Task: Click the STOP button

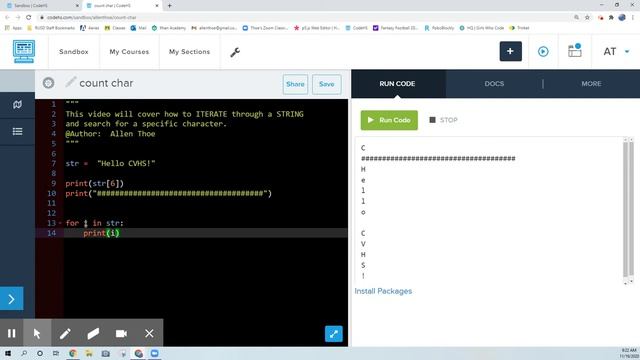Action: (x=443, y=120)
